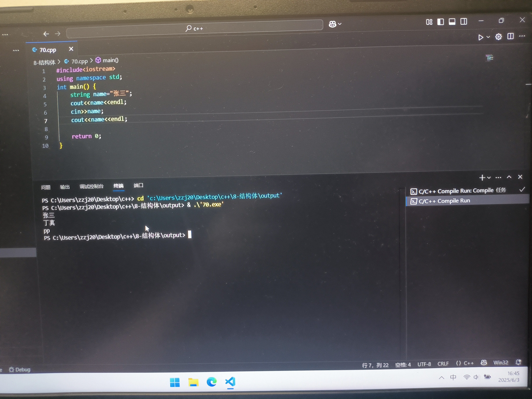Toggle the secondary side bar
This screenshot has width=532, height=399.
[x=464, y=22]
